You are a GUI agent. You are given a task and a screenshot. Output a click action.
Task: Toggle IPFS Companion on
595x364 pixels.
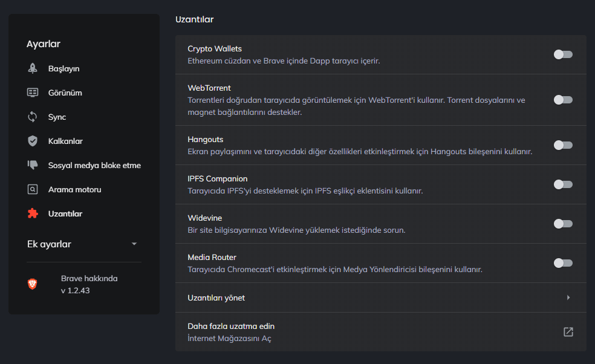click(562, 184)
